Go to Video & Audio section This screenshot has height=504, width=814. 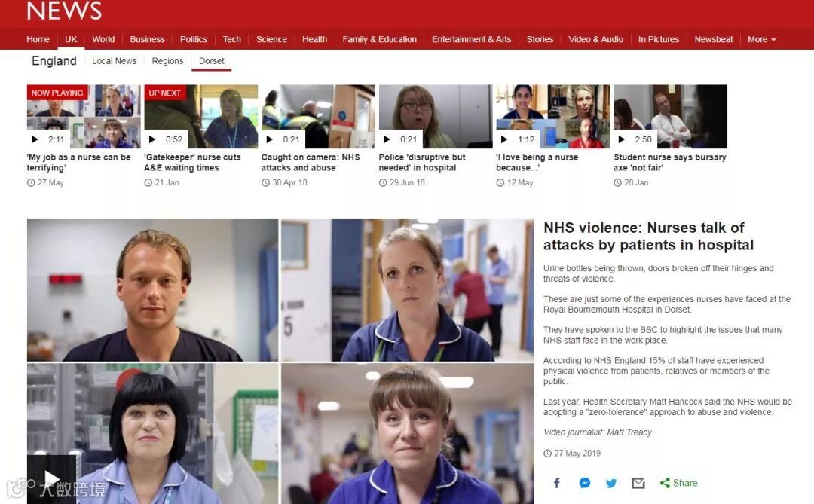pyautogui.click(x=595, y=39)
